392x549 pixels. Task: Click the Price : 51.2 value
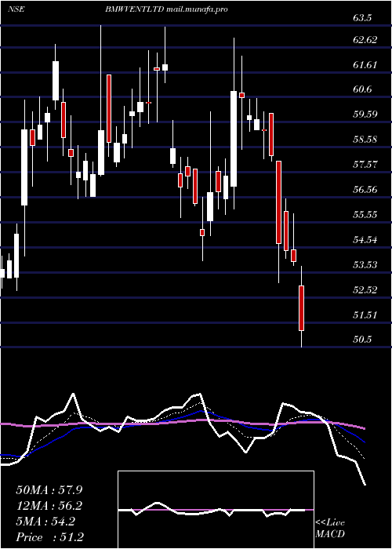point(49,537)
